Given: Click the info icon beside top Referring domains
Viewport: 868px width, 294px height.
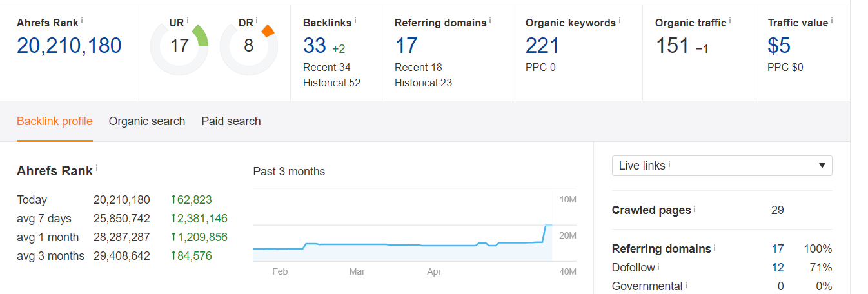Looking at the screenshot, I should (x=490, y=20).
